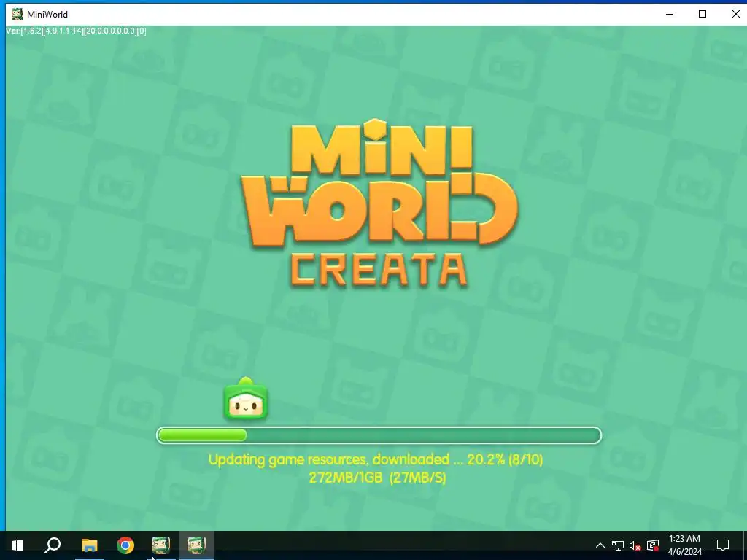747x560 pixels.
Task: Open taskbar Search
Action: pos(53,545)
